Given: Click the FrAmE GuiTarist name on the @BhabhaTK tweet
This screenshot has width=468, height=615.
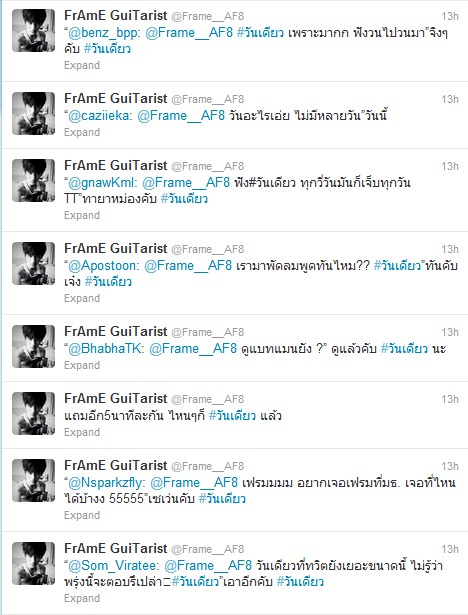Looking at the screenshot, I should (x=116, y=331).
